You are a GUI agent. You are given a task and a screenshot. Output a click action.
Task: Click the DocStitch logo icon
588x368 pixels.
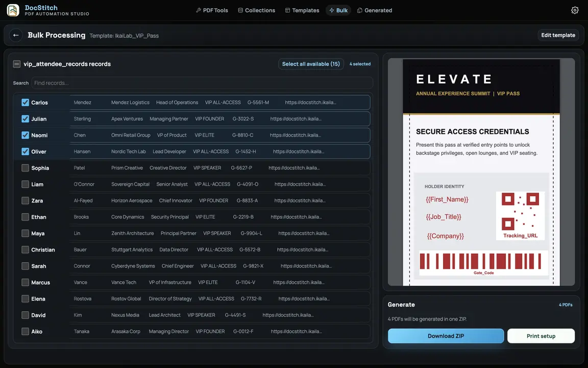pos(13,10)
